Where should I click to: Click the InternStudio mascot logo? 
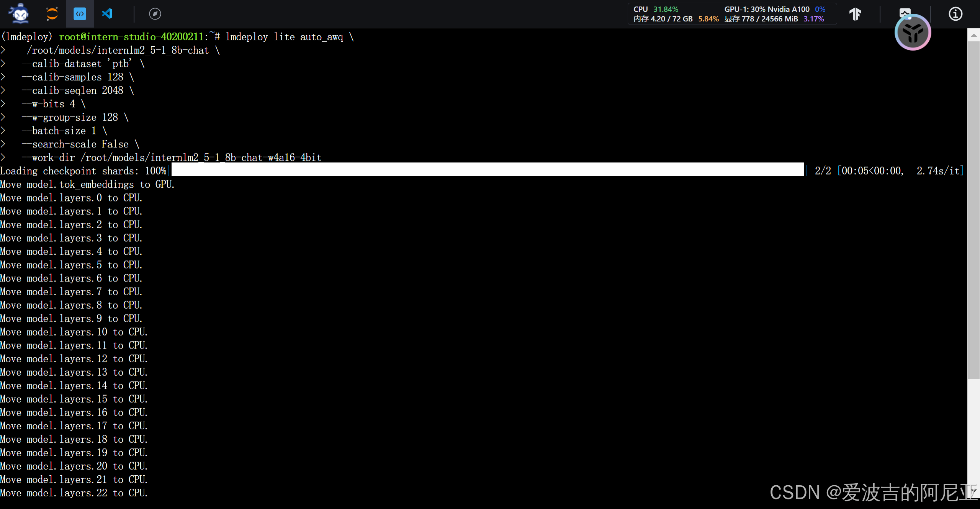click(x=20, y=14)
